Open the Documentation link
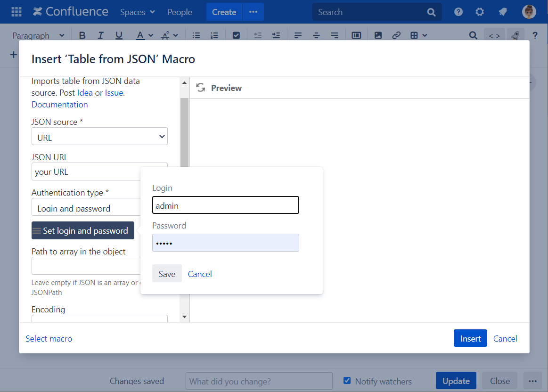This screenshot has width=548, height=392. (x=59, y=104)
